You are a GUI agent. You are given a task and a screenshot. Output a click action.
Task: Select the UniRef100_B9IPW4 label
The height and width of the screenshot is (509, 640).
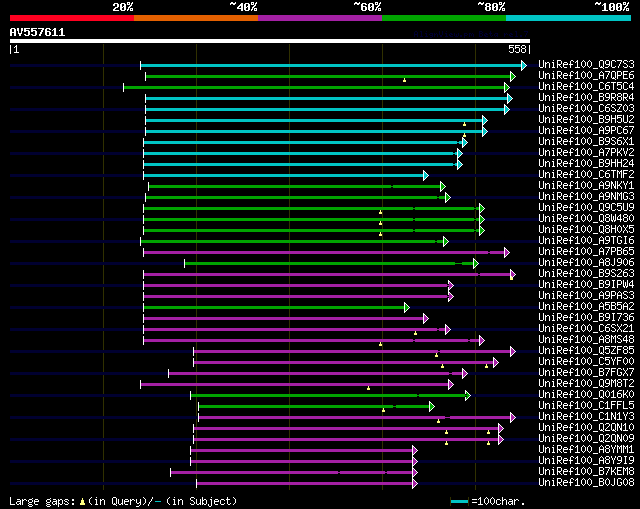click(586, 285)
